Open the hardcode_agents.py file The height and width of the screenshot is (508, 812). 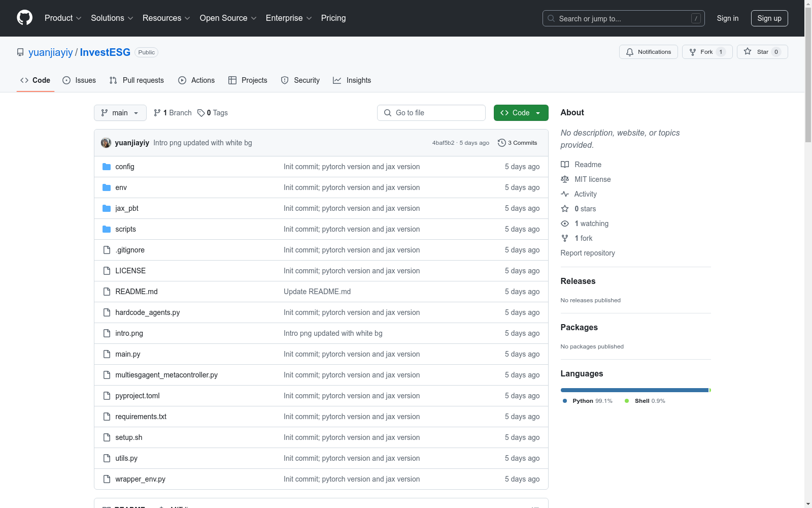pos(148,312)
